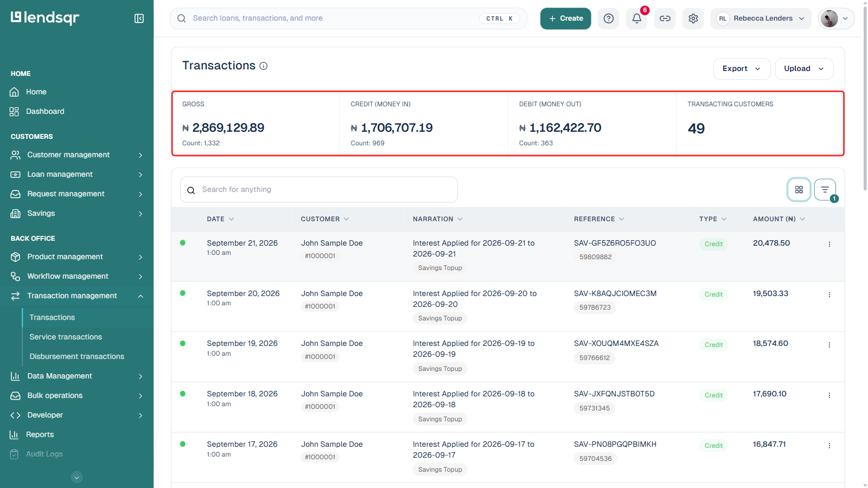Expand Request management chevron

click(x=141, y=194)
